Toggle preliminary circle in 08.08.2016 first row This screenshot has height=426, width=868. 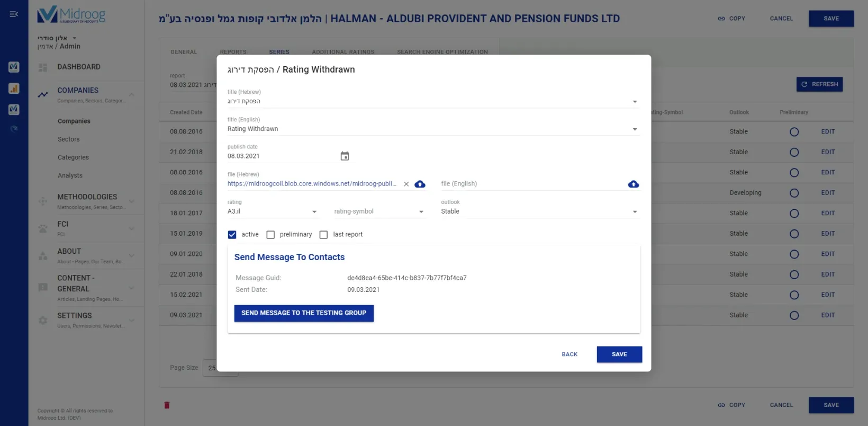pos(794,132)
